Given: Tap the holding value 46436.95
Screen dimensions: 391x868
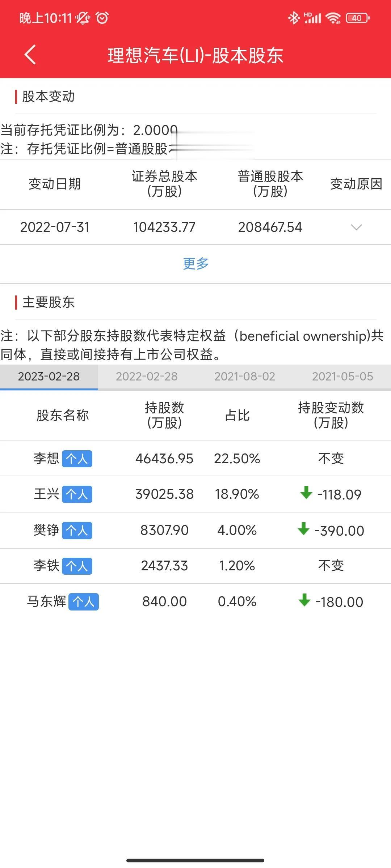Looking at the screenshot, I should point(164,459).
